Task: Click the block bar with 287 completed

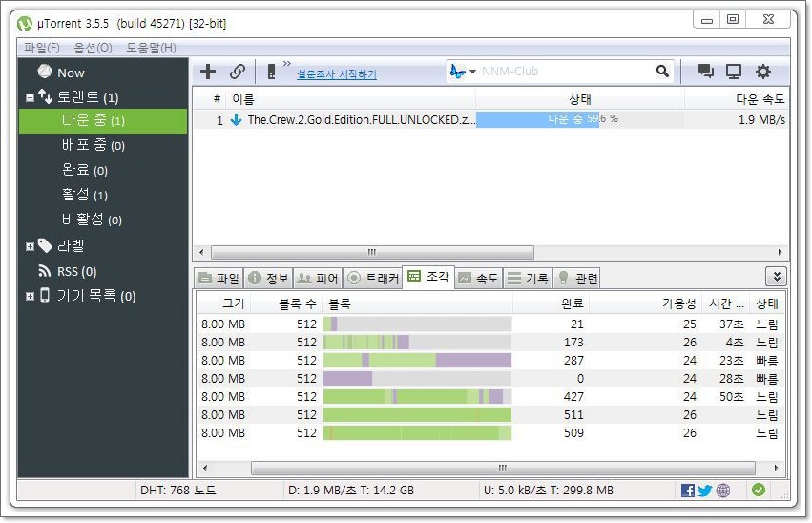Action: (x=417, y=361)
